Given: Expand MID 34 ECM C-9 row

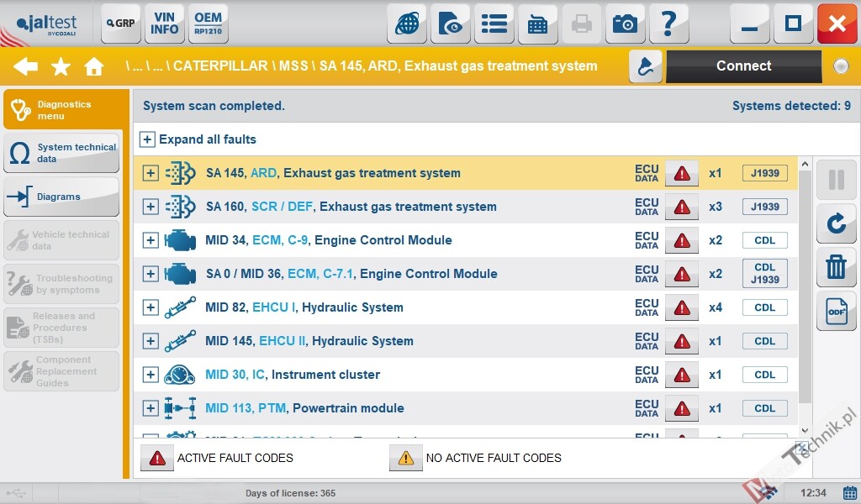Looking at the screenshot, I should click(150, 240).
